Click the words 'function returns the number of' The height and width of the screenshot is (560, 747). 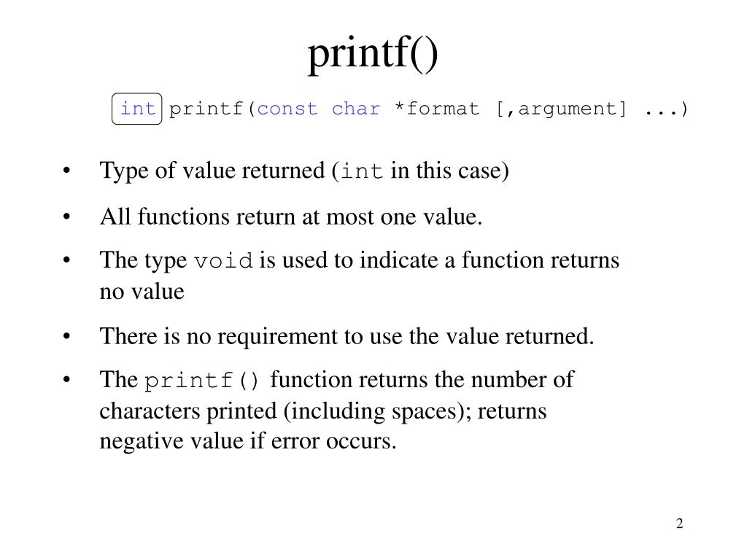pyautogui.click(x=422, y=379)
